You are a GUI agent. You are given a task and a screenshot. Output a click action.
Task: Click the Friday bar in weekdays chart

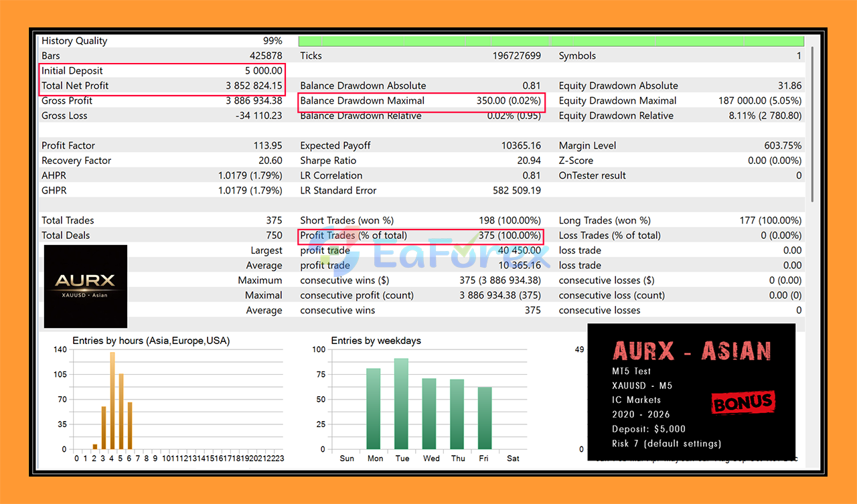click(485, 418)
